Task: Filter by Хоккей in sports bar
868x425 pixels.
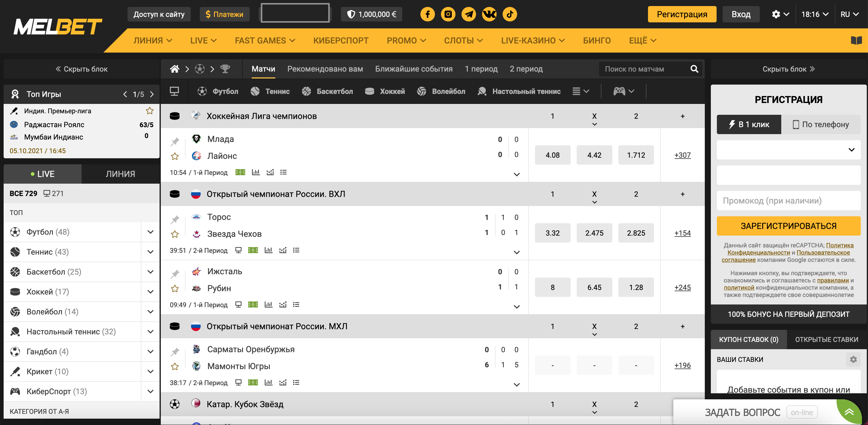Action: (385, 91)
